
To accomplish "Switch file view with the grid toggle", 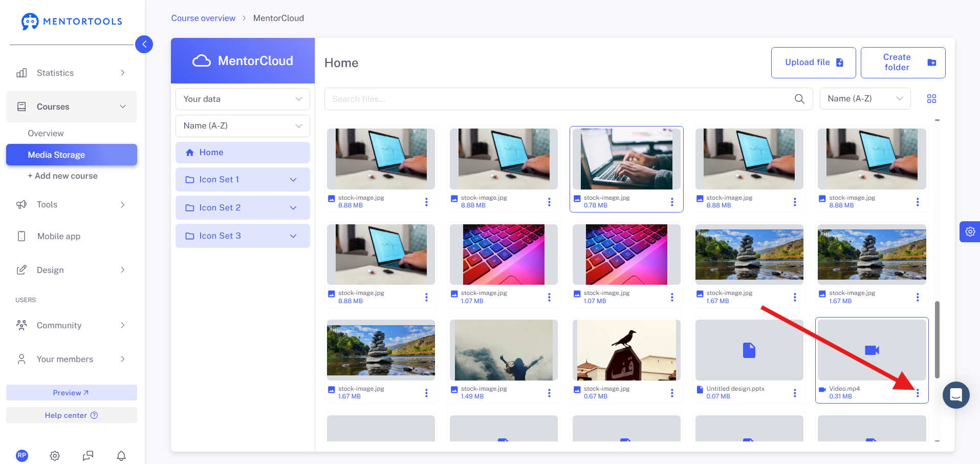I will (931, 99).
